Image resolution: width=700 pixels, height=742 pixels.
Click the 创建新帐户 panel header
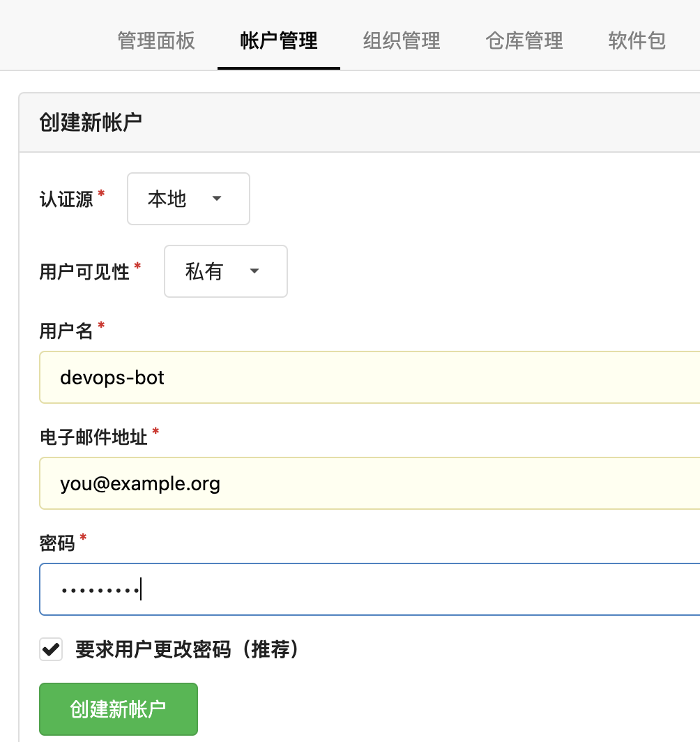coord(91,123)
